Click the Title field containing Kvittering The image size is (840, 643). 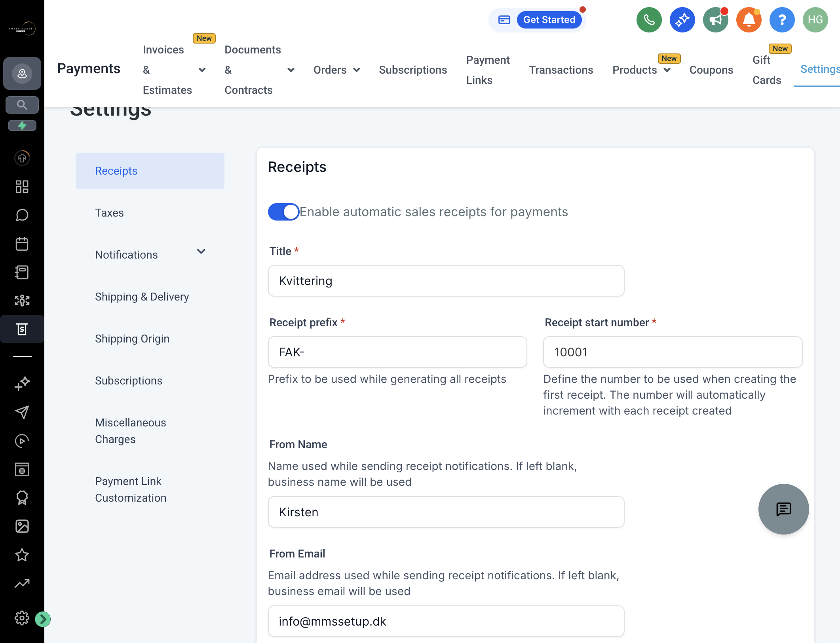tap(446, 281)
